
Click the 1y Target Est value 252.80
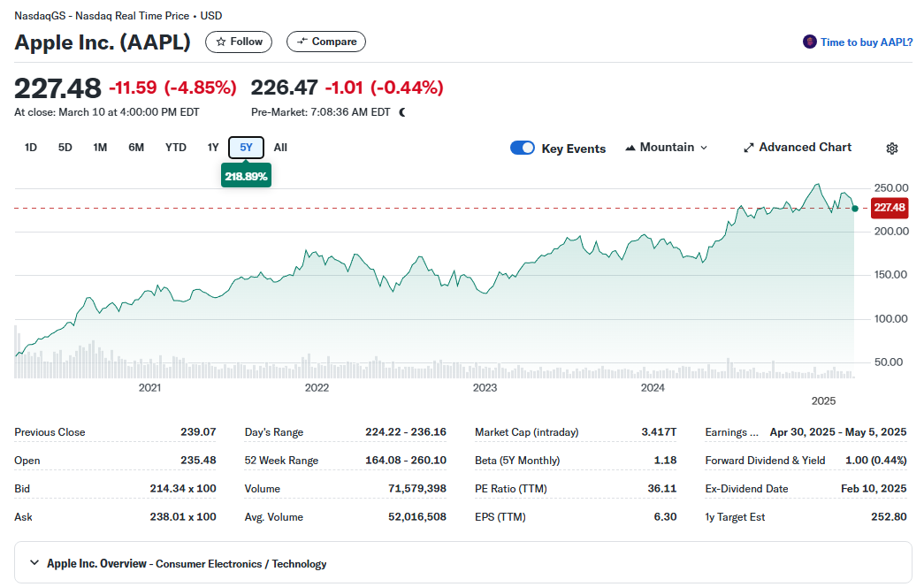click(x=889, y=517)
